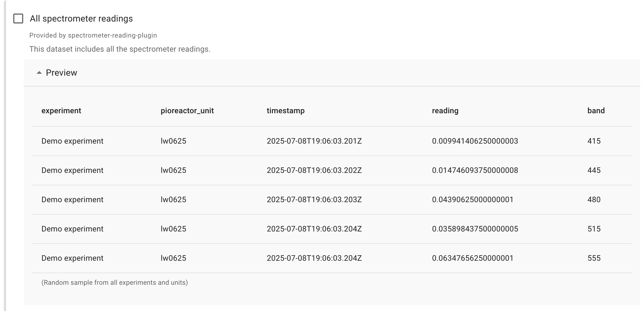This screenshot has height=311, width=644.
Task: Click the band column header
Action: point(596,111)
